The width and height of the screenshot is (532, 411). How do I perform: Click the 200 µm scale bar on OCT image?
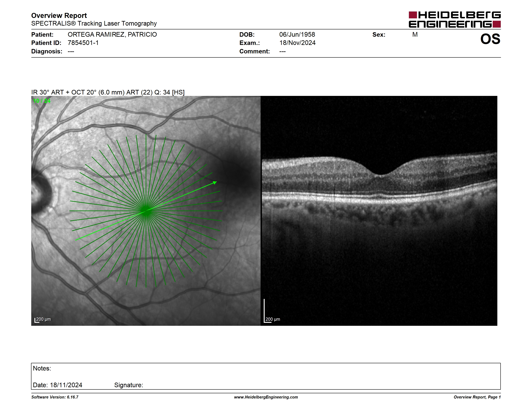[x=272, y=311]
